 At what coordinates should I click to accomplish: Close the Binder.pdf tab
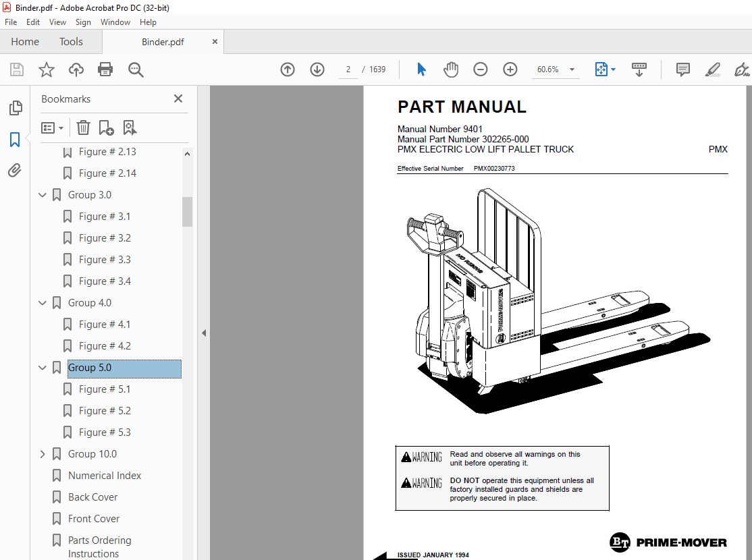coord(215,42)
